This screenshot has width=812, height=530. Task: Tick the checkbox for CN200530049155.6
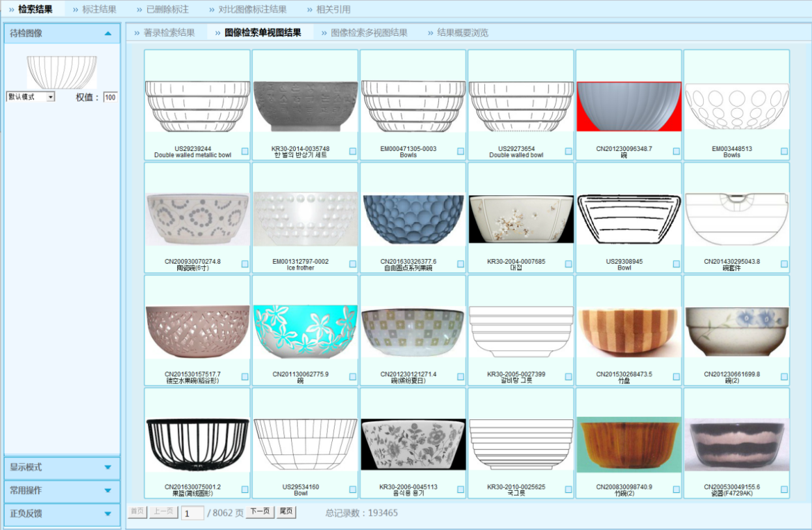coord(784,490)
